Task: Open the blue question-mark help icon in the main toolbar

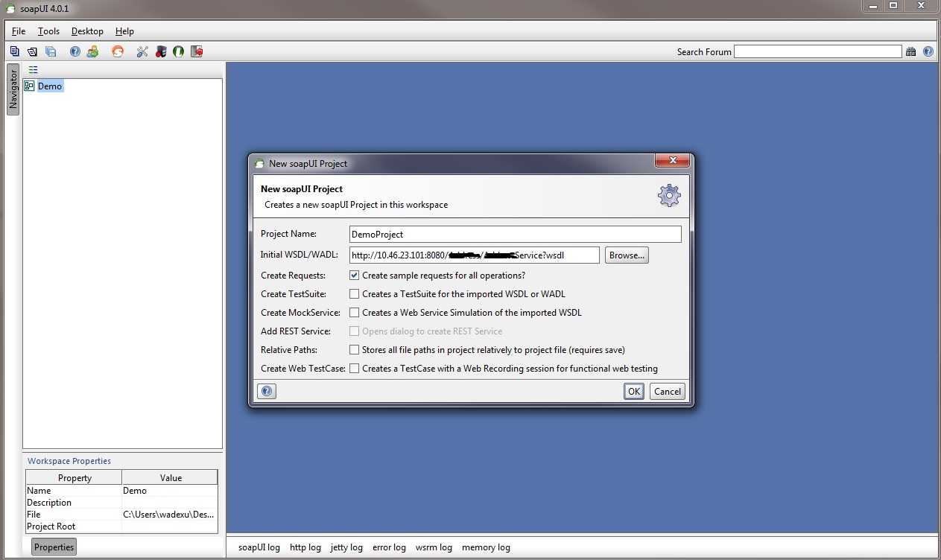Action: pos(75,51)
